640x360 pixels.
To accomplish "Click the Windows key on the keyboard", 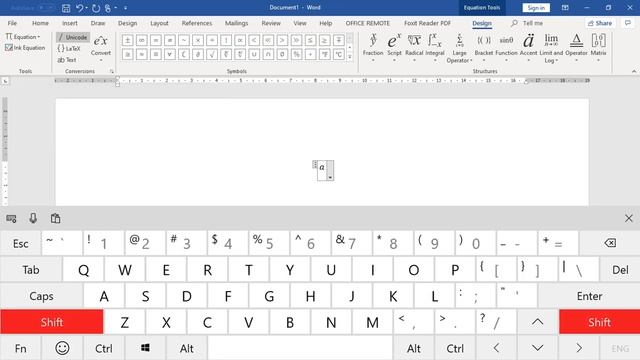I will click(145, 348).
